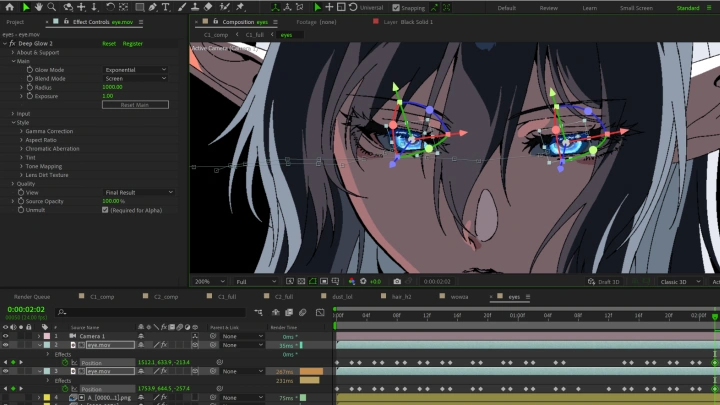Toggle Radius stopwatch in Deep Glow
720x405 pixels.
[x=30, y=87]
